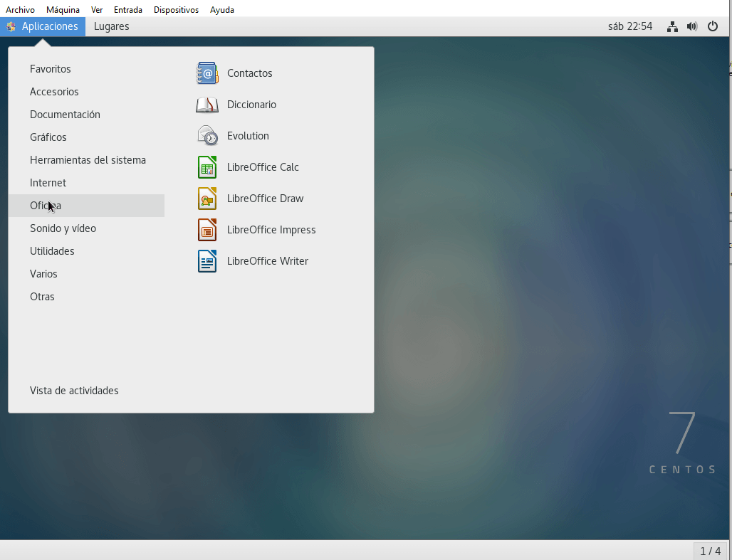Show the Documentación category

tap(86, 115)
